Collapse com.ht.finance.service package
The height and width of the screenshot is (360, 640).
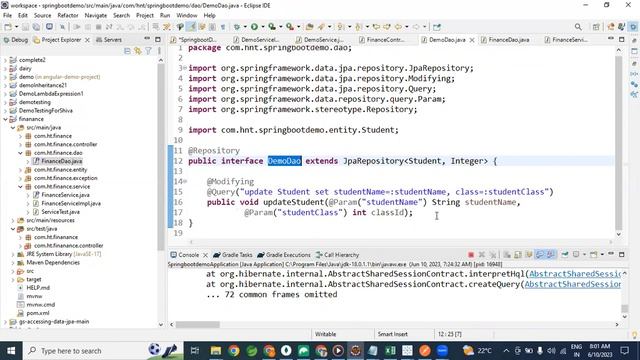(x=20, y=187)
